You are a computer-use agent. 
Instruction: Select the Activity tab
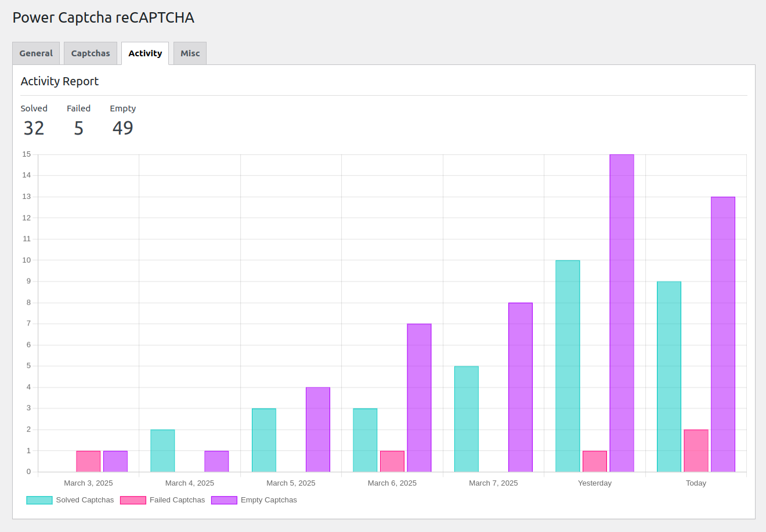click(x=145, y=53)
